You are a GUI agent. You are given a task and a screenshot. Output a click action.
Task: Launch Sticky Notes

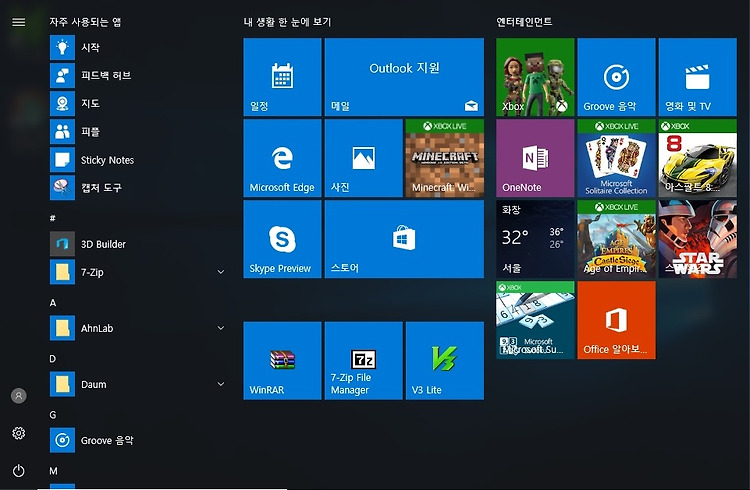pos(139,160)
